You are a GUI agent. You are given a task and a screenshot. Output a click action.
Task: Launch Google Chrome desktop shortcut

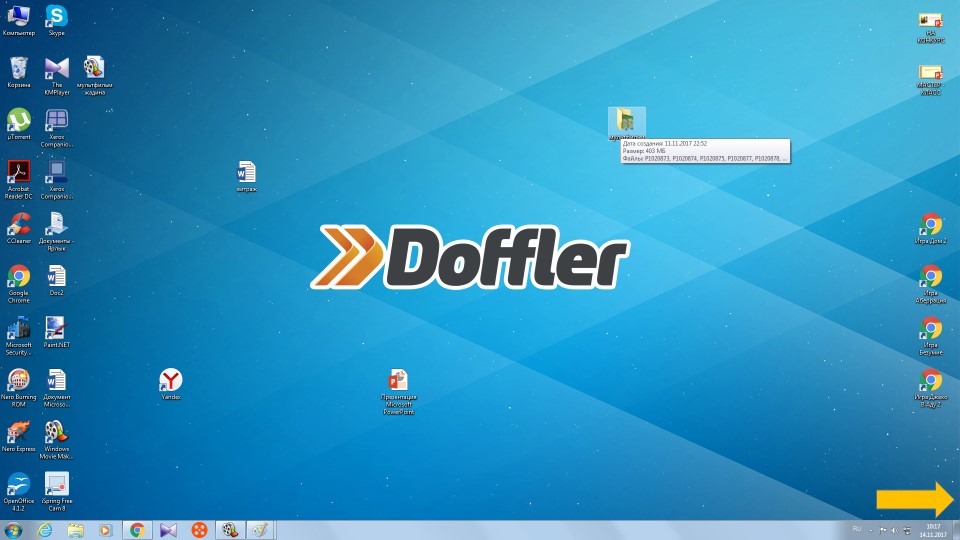(18, 283)
